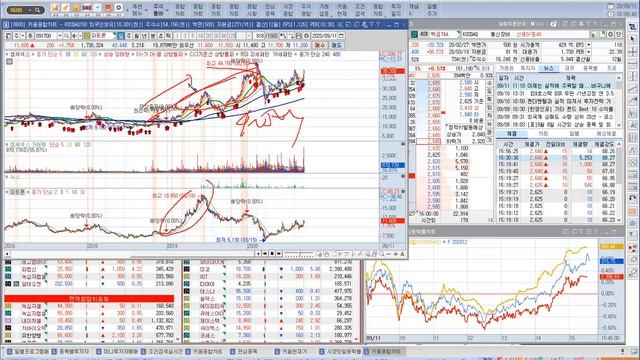Click search magnifier in top-left dark search box
Image resolution: width=640 pixels, height=360 pixels.
(38, 9)
